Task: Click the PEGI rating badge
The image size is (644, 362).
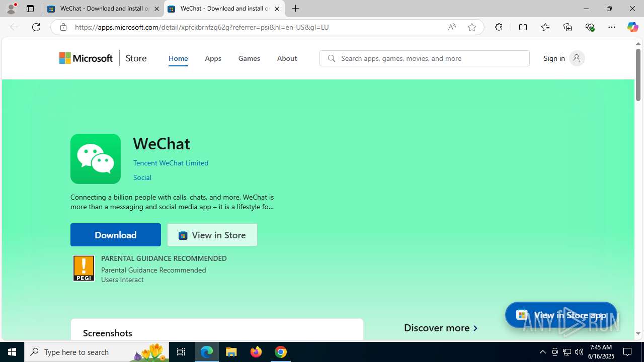Action: [84, 268]
